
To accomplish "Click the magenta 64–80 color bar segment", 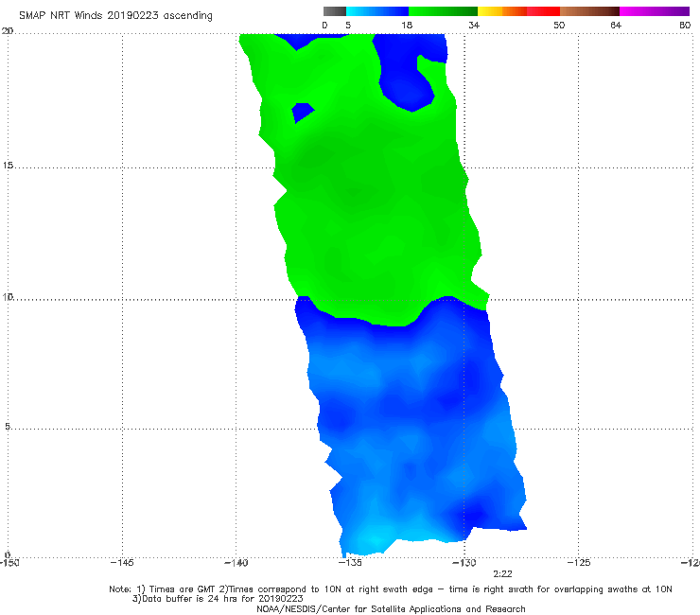I will [655, 11].
